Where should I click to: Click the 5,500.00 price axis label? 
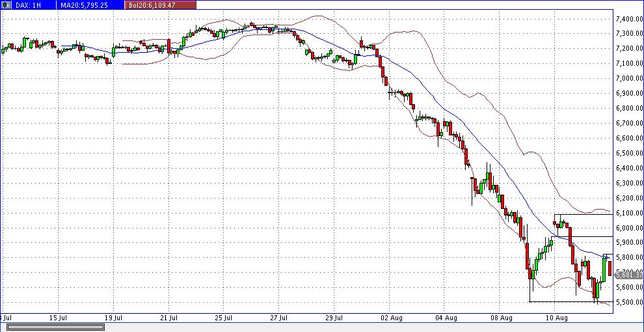click(629, 303)
